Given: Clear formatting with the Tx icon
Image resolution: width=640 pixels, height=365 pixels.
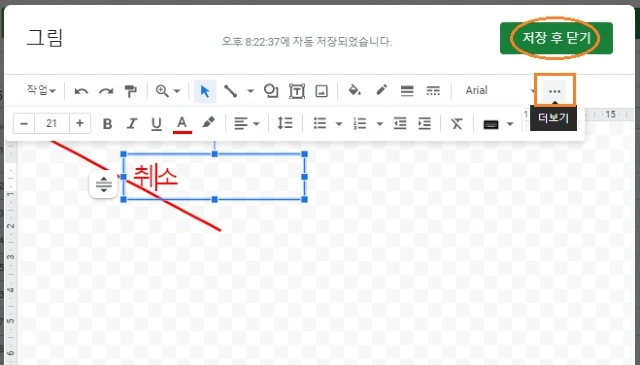Looking at the screenshot, I should [456, 124].
